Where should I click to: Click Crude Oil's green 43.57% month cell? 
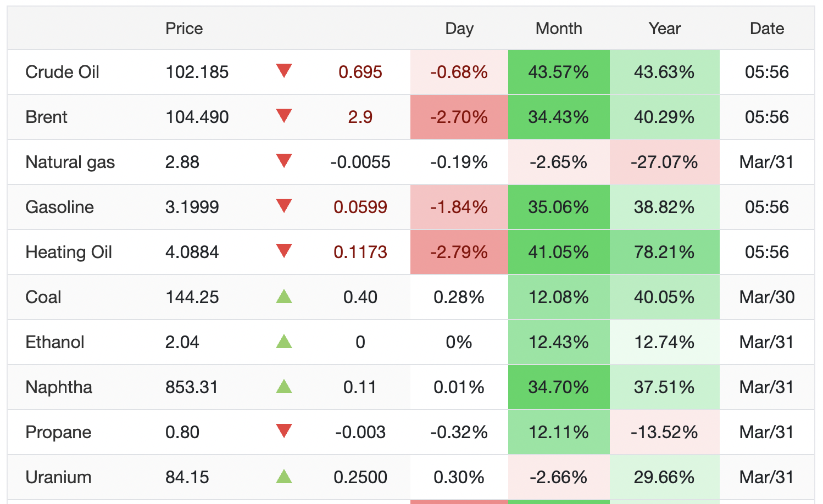pyautogui.click(x=559, y=72)
